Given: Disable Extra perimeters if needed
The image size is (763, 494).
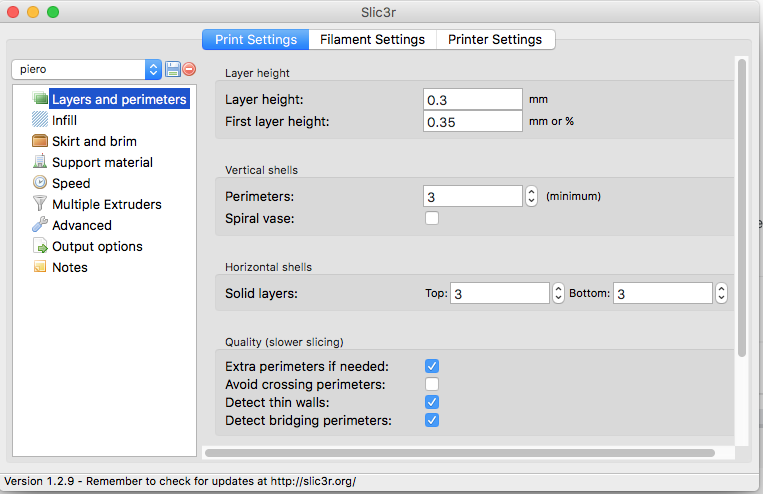Looking at the screenshot, I should (432, 366).
